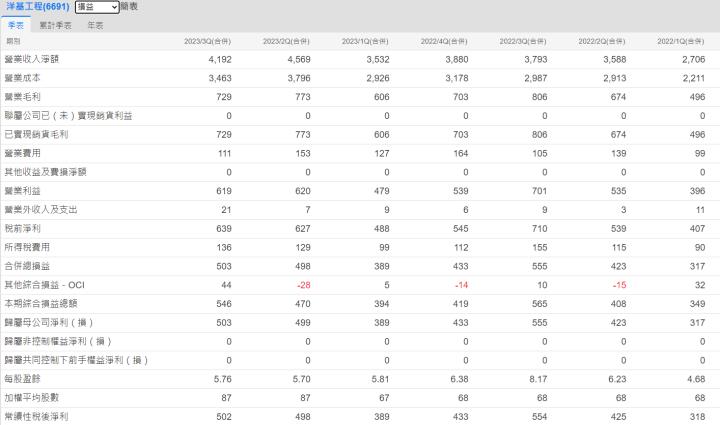
Task: Select the 稅前淨利 row label
Action: tap(20, 228)
